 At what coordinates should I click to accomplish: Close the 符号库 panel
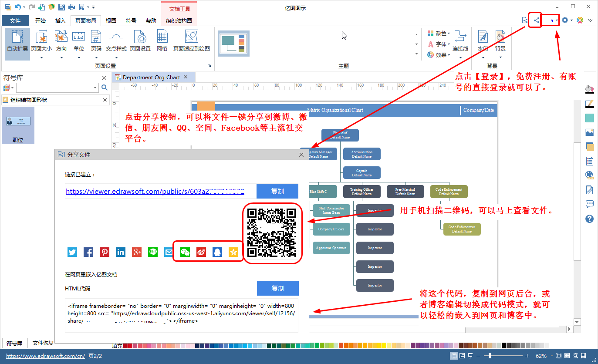(x=104, y=78)
